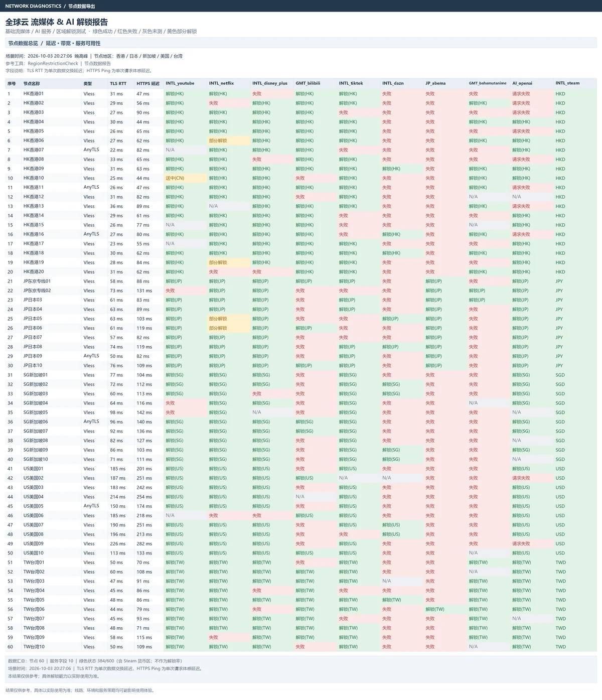Select the JP东京专线01 node name

(37, 282)
